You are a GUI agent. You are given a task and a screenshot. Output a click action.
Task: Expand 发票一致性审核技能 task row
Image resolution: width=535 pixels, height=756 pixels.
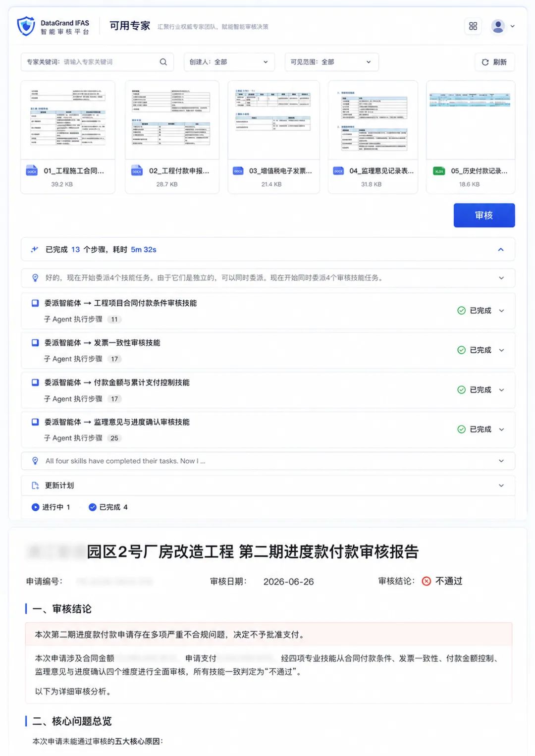tap(501, 350)
